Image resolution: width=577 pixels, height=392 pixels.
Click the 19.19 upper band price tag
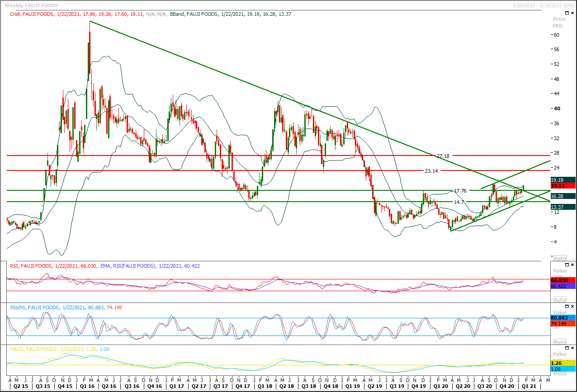click(x=563, y=179)
